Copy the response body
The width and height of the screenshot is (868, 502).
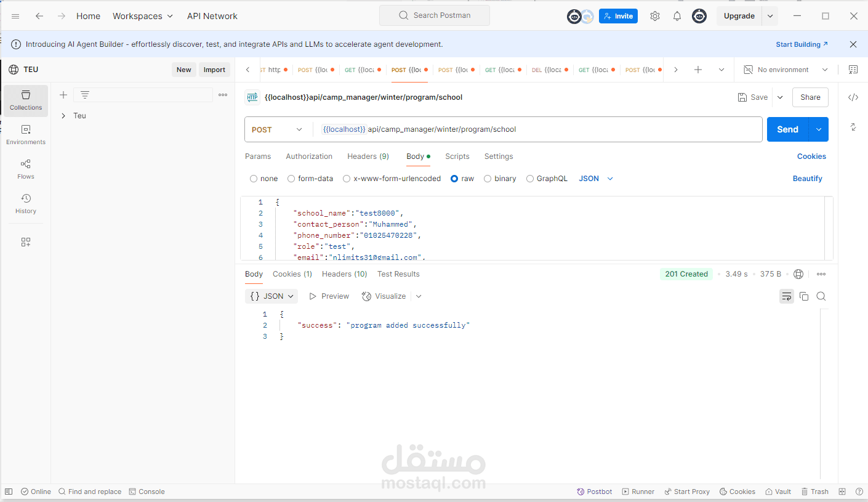click(x=804, y=296)
